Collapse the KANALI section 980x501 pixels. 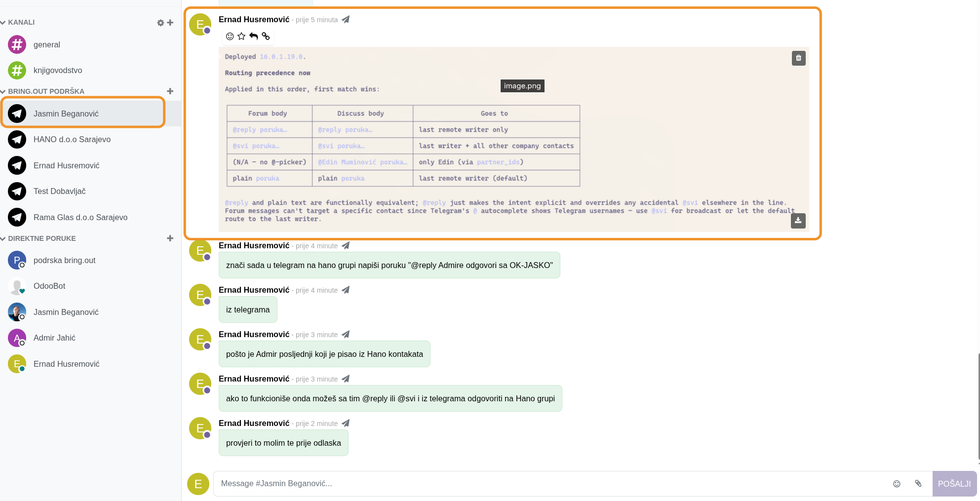click(3, 23)
